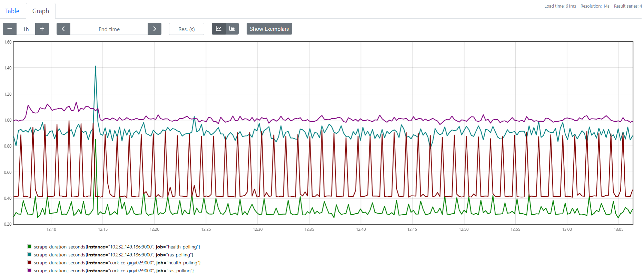Screen dimensions: 644x273
Task: Click purple swatch for cork-ce-giga02 ras_polling
Action: (x=29, y=270)
